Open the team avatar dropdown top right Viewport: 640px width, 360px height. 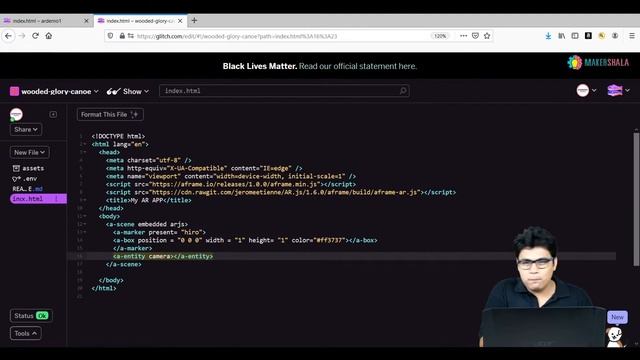[x=618, y=90]
